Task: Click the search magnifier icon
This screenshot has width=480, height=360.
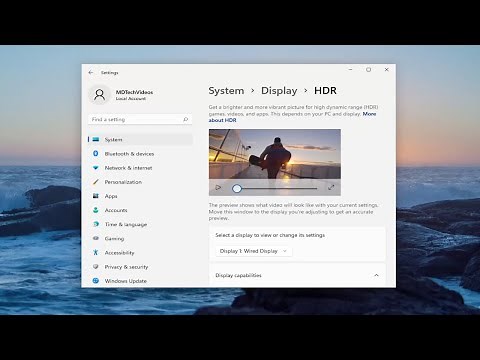Action: (x=186, y=119)
